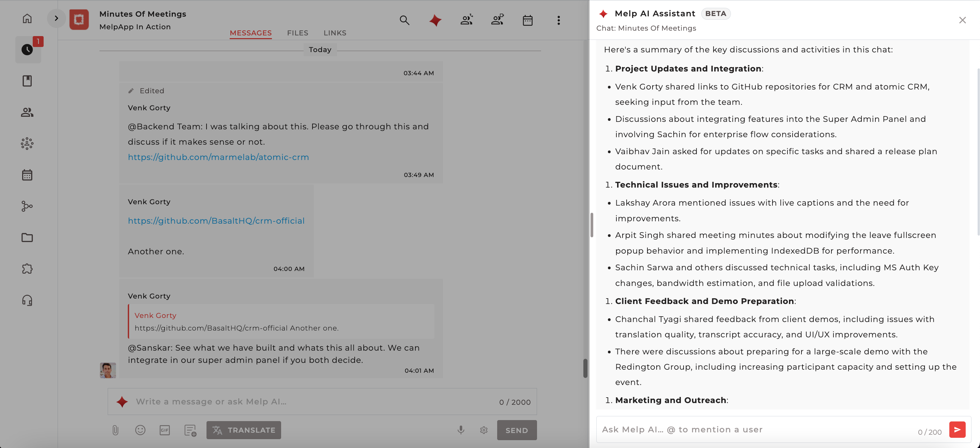Go to the Home icon in sidebar

tap(27, 19)
